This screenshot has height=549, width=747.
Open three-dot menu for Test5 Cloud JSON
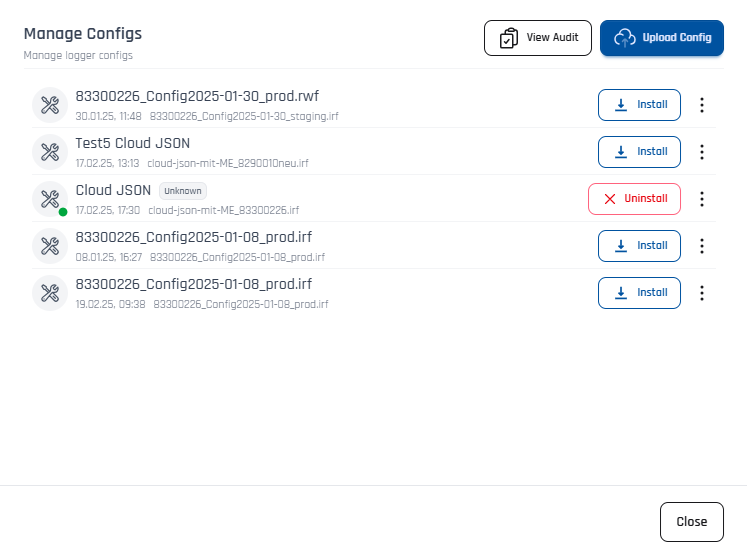pyautogui.click(x=702, y=152)
